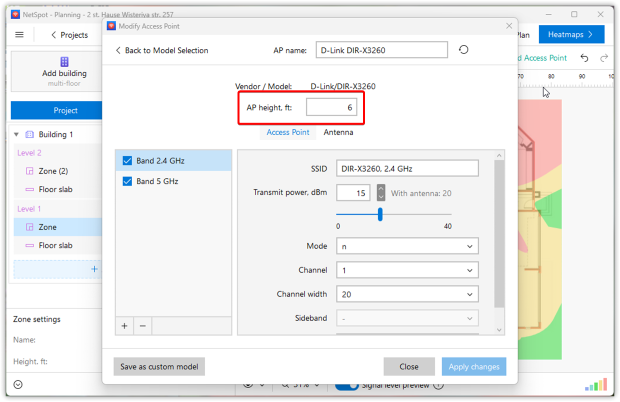Image resolution: width=620 pixels, height=402 pixels.
Task: Go Back to Model Selection
Action: click(x=162, y=50)
